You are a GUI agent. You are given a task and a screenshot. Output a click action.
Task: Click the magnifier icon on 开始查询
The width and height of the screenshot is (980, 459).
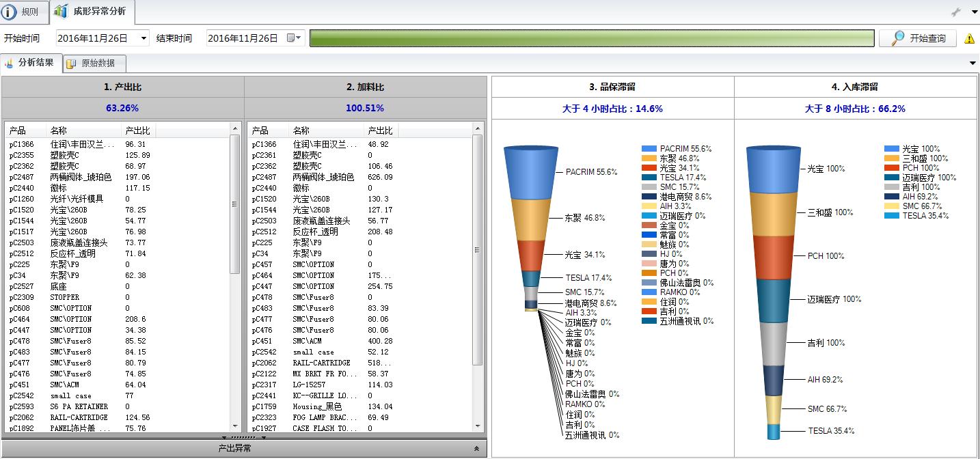point(897,38)
